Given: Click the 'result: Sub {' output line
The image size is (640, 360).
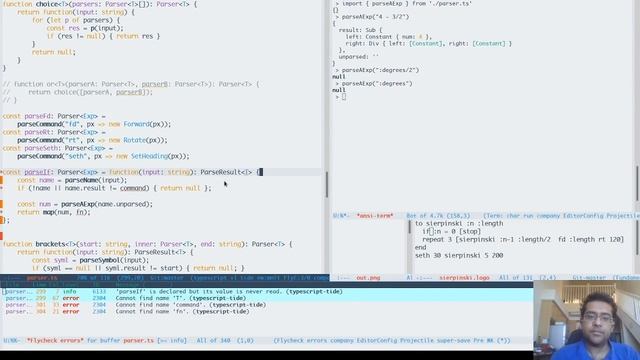Looking at the screenshot, I should (x=360, y=30).
